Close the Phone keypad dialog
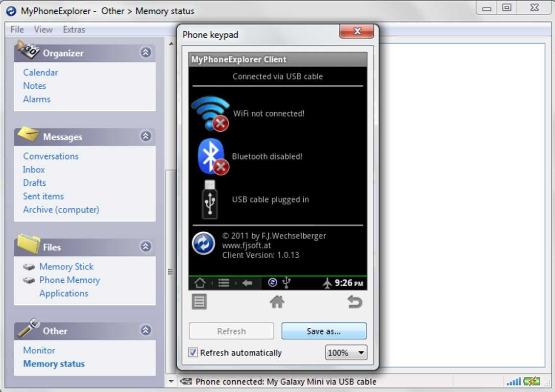This screenshot has height=392, width=555. point(357,32)
